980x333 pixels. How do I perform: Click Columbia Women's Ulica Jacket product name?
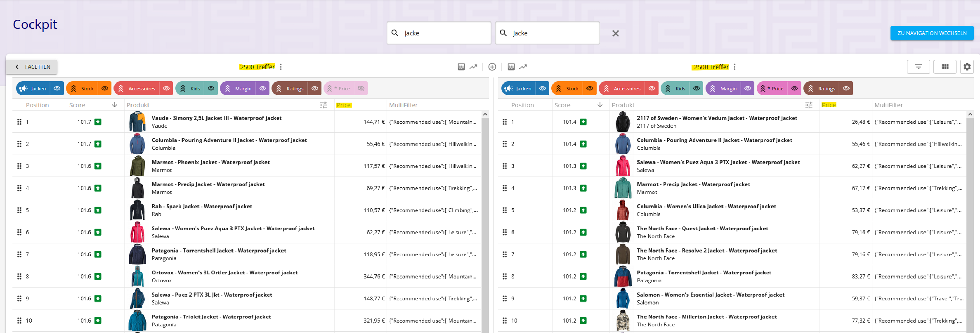tap(707, 206)
